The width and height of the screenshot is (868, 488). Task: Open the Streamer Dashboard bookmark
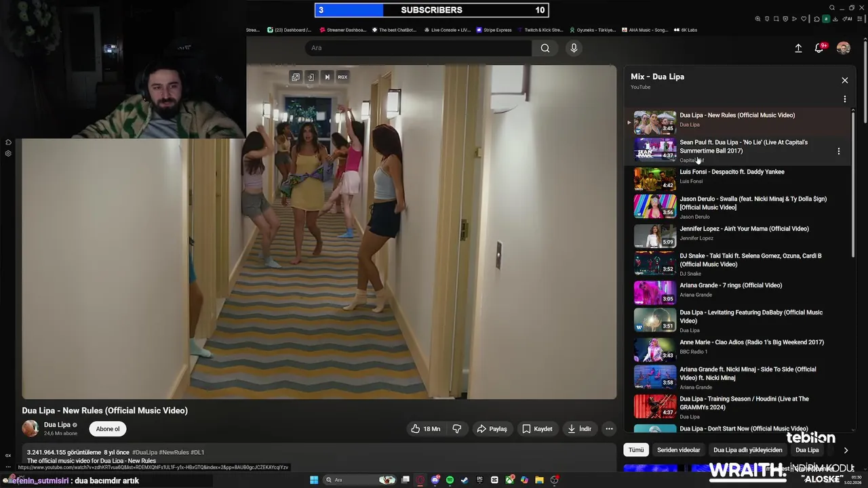tap(342, 30)
